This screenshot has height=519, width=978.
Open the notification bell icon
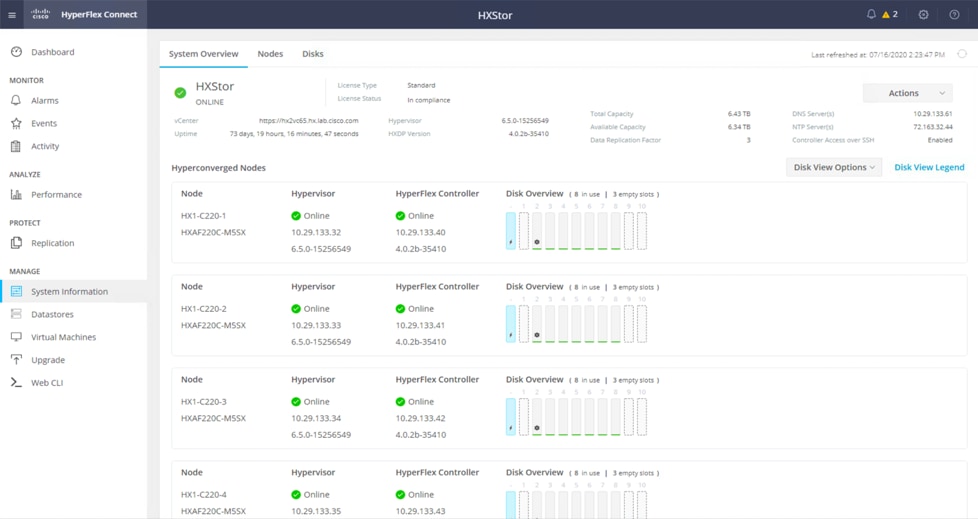pyautogui.click(x=871, y=14)
